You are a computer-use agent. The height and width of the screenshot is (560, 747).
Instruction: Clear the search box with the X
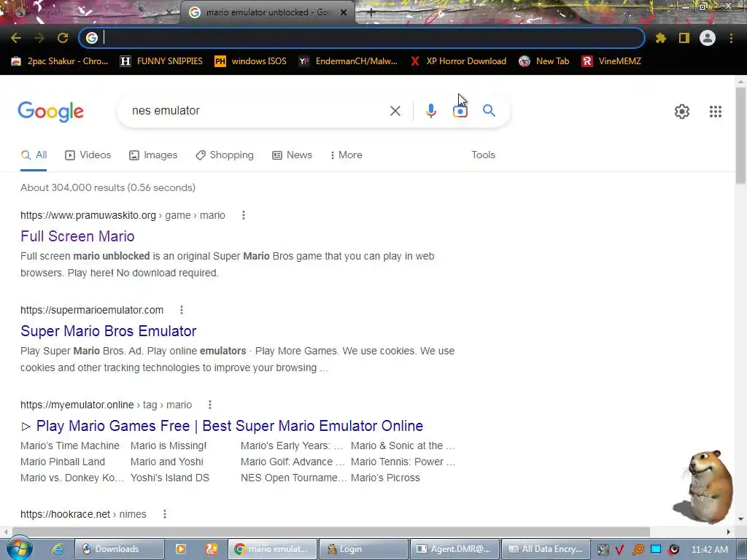[x=395, y=111]
